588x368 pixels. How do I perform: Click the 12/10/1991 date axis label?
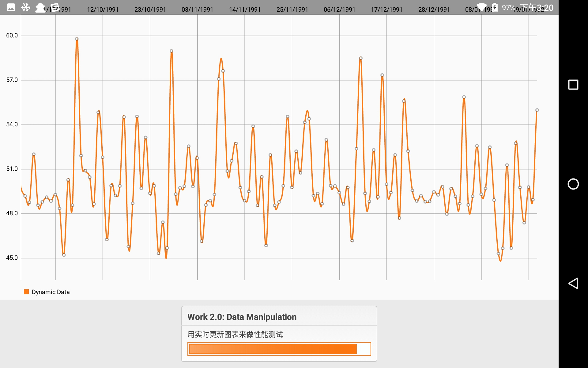click(103, 10)
